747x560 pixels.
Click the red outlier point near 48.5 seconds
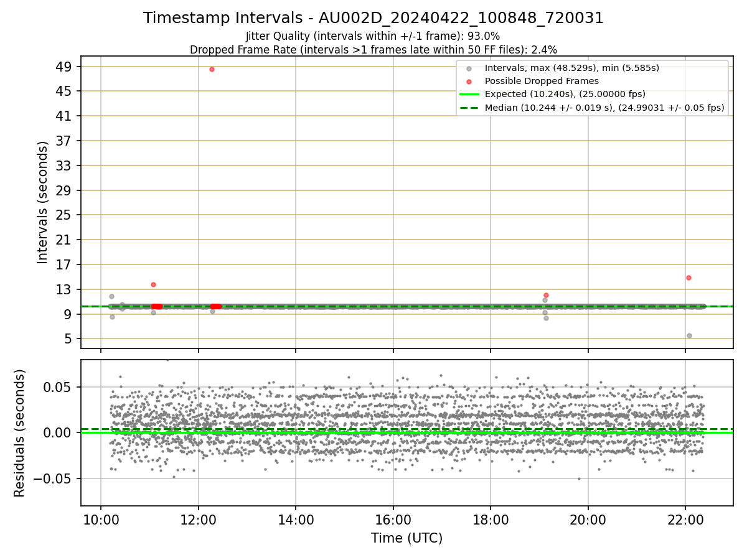212,69
